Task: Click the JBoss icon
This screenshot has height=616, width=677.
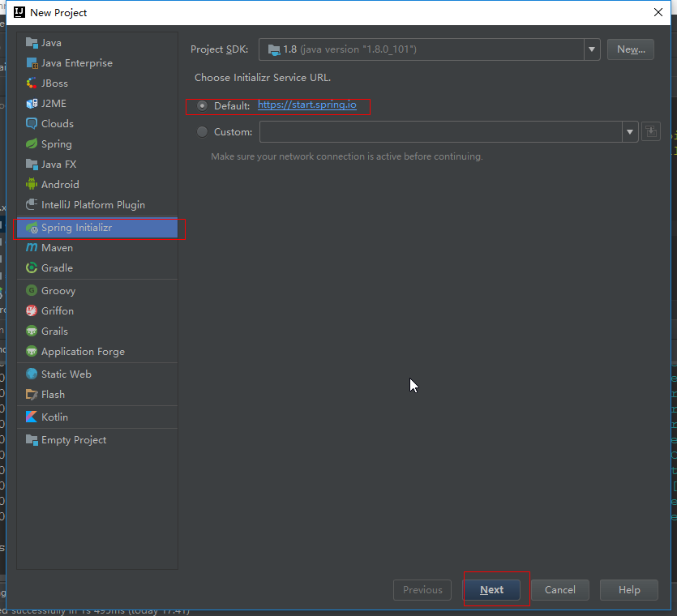Action: tap(32, 83)
